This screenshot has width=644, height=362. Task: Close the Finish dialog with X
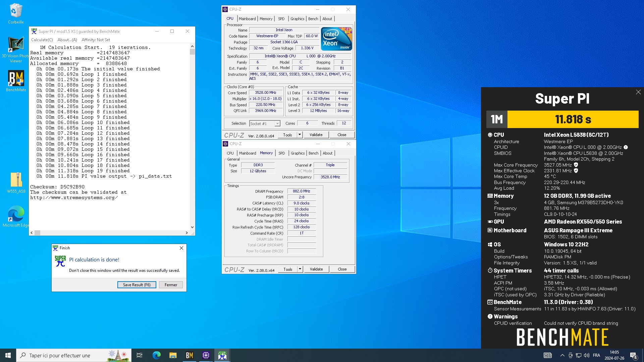181,248
